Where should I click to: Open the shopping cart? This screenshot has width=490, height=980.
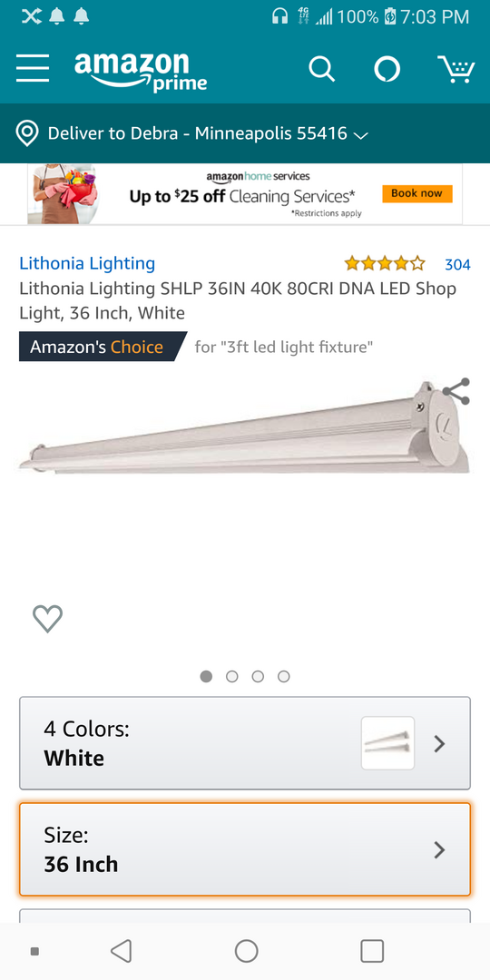coord(456,69)
